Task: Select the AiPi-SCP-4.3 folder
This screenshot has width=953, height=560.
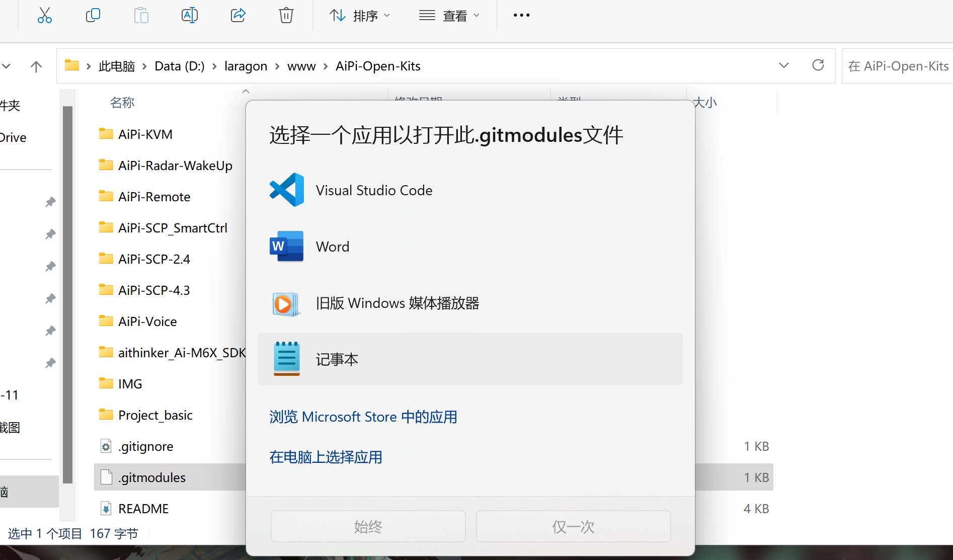Action: pos(154,290)
